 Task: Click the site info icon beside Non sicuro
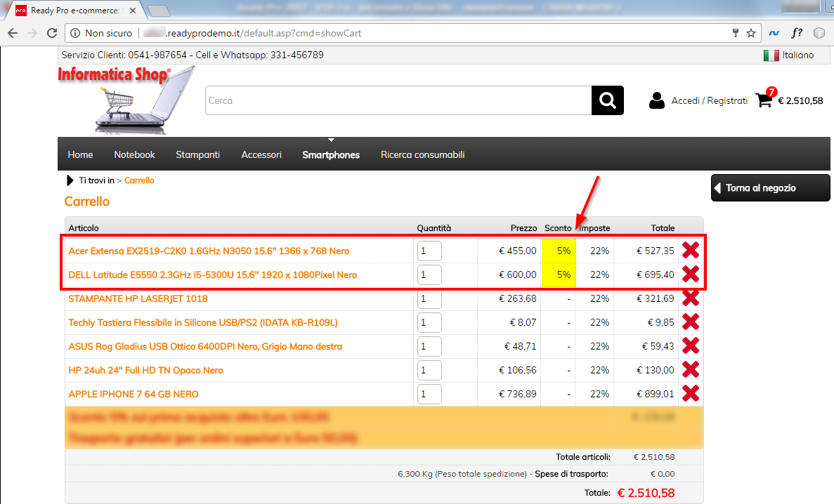(75, 33)
